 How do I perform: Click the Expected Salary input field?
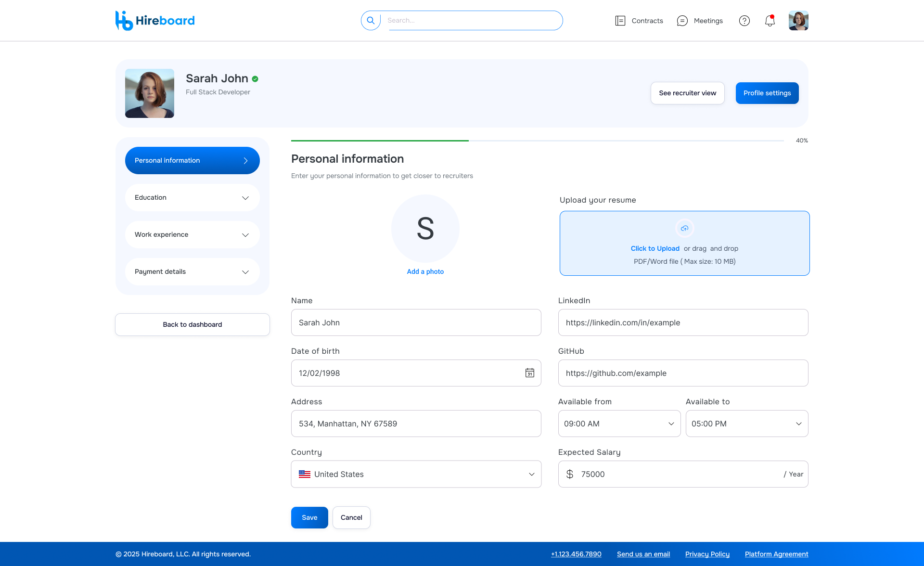pyautogui.click(x=679, y=474)
